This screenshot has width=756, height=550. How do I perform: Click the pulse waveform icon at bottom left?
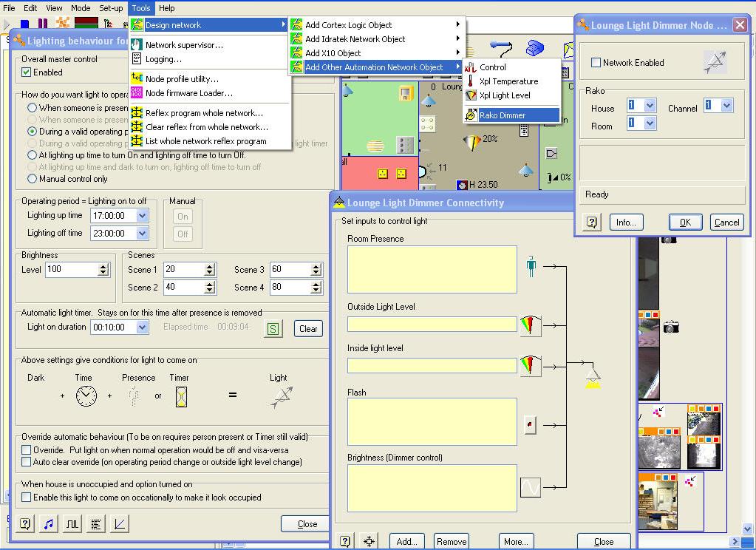pyautogui.click(x=72, y=523)
